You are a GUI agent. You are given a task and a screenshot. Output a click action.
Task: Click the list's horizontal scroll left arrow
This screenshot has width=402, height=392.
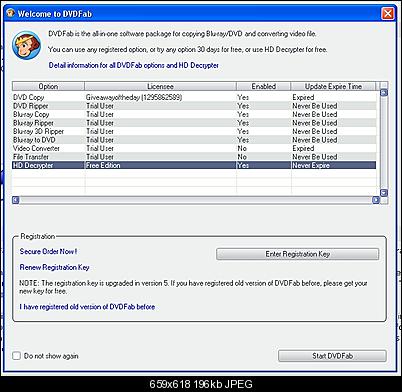coord(15,200)
